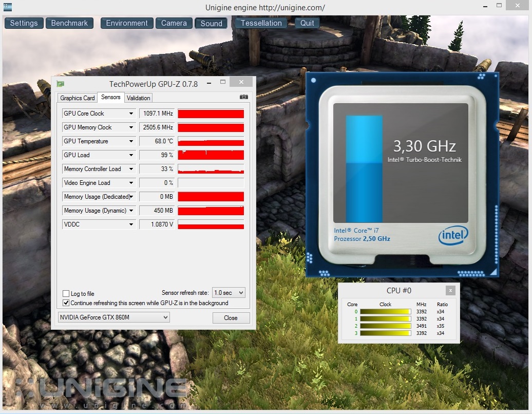This screenshot has height=414, width=532.
Task: Click the Unigine window title bar icon
Action: point(8,7)
